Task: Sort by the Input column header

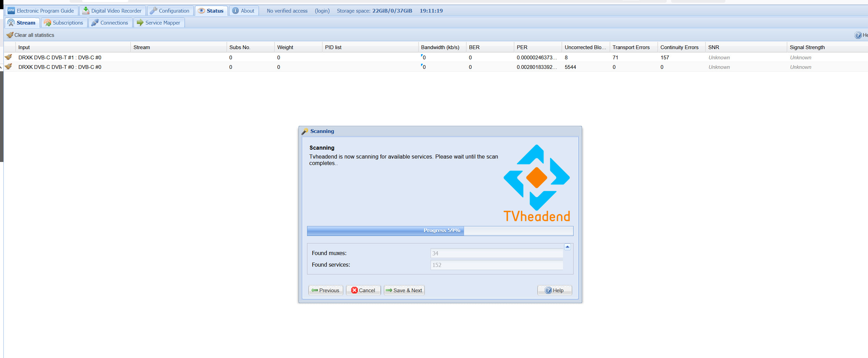Action: [x=73, y=47]
